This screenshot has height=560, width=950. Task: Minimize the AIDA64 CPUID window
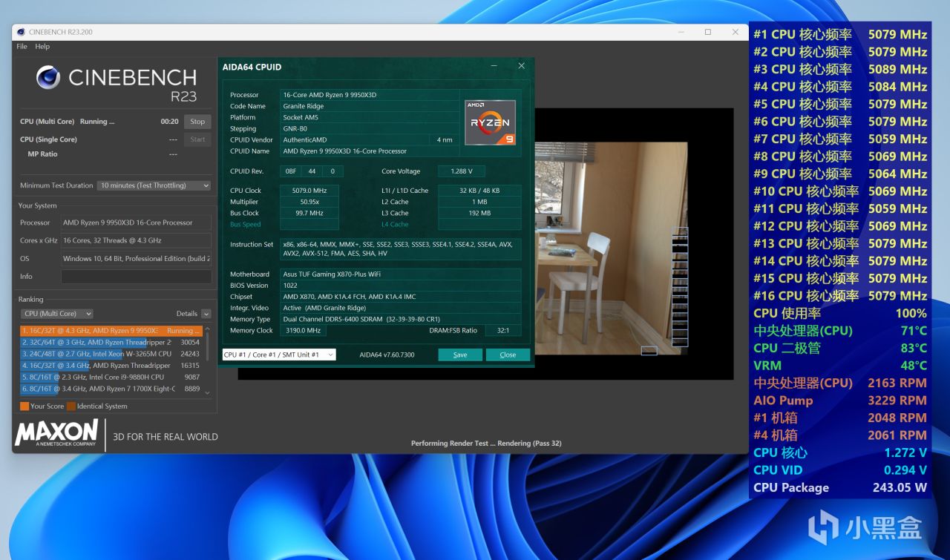click(495, 67)
